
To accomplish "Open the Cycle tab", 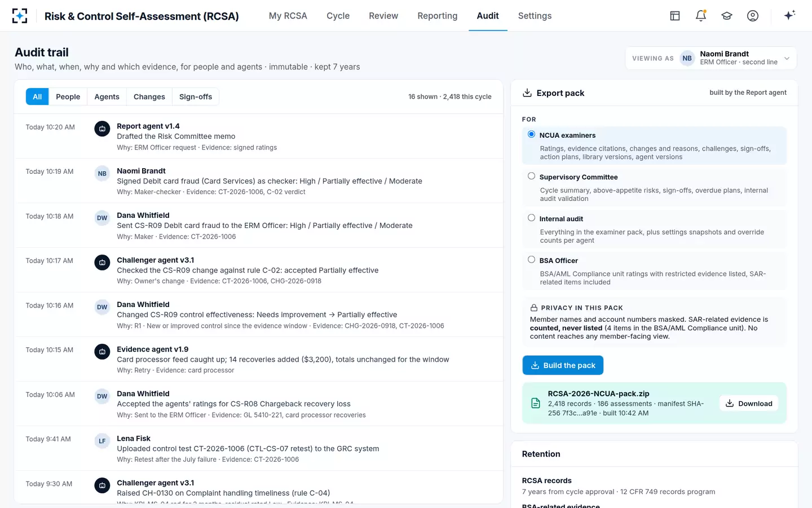I will point(338,16).
